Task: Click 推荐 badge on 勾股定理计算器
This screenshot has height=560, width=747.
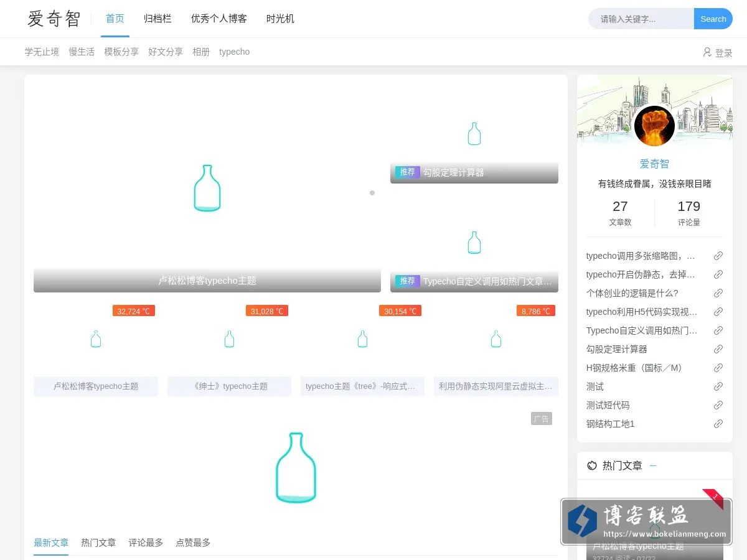Action: pyautogui.click(x=408, y=172)
